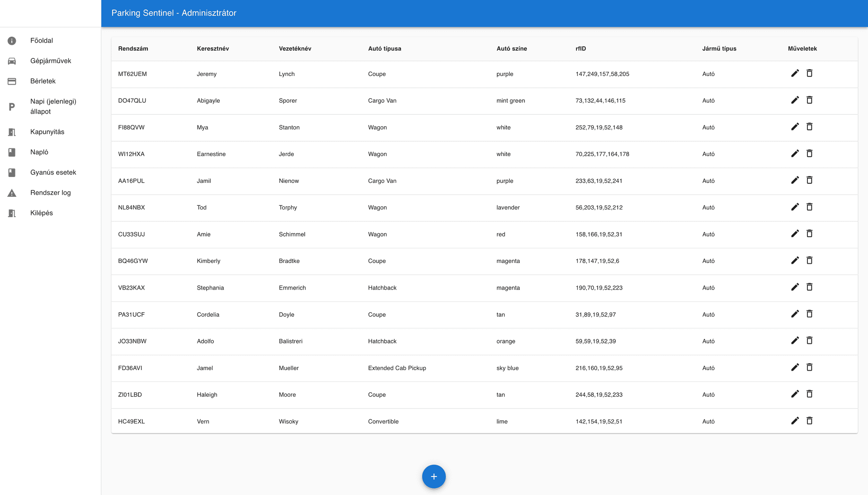Click the Vezetéknév column header
This screenshot has height=495, width=868.
295,49
